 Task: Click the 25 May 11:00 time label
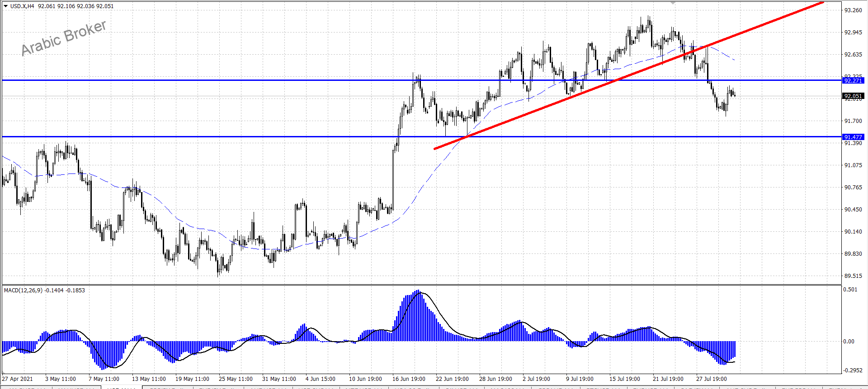236,379
